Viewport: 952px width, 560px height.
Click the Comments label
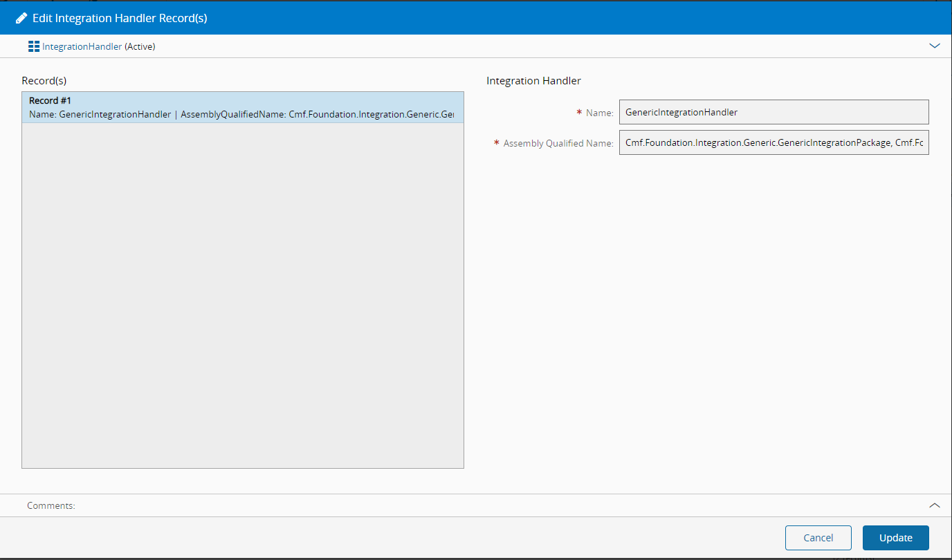click(x=51, y=505)
